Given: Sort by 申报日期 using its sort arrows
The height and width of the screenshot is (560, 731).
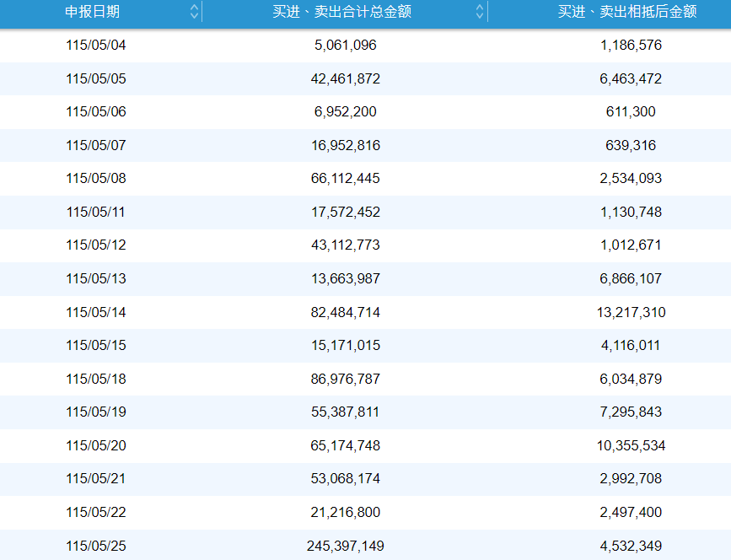Looking at the screenshot, I should (x=195, y=11).
